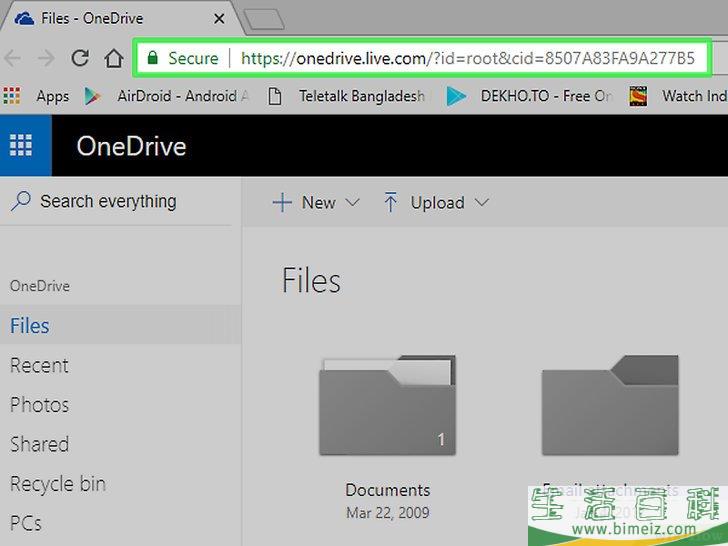This screenshot has height=546, width=728.
Task: Click the Search everything box
Action: pos(116,202)
